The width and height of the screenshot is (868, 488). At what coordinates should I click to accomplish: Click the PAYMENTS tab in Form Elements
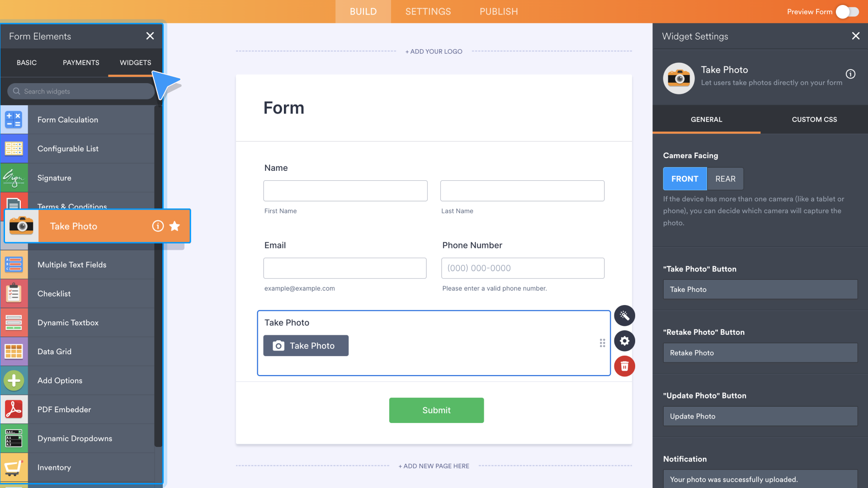pyautogui.click(x=80, y=62)
